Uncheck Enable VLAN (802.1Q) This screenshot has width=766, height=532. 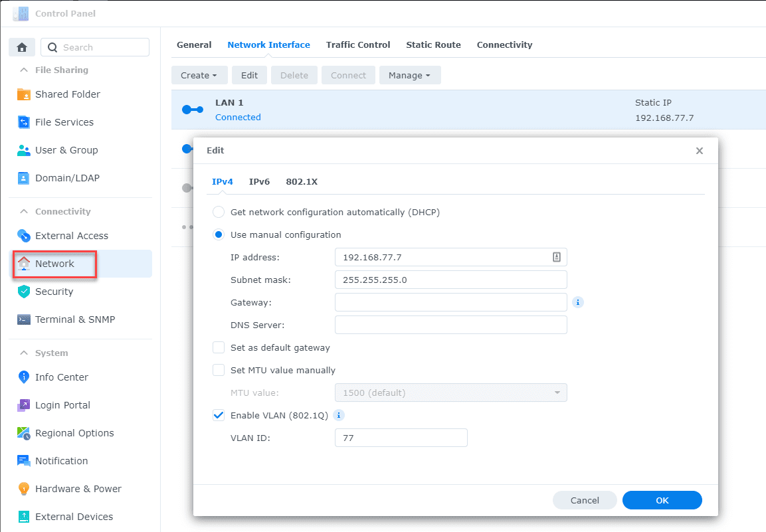click(x=219, y=415)
